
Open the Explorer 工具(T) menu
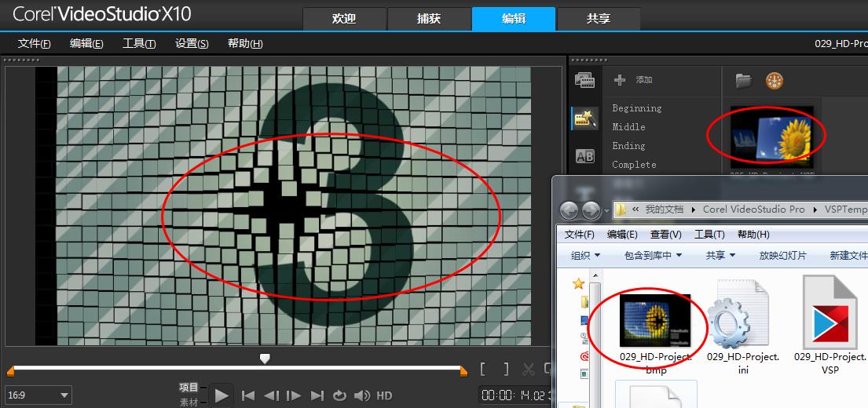(709, 235)
